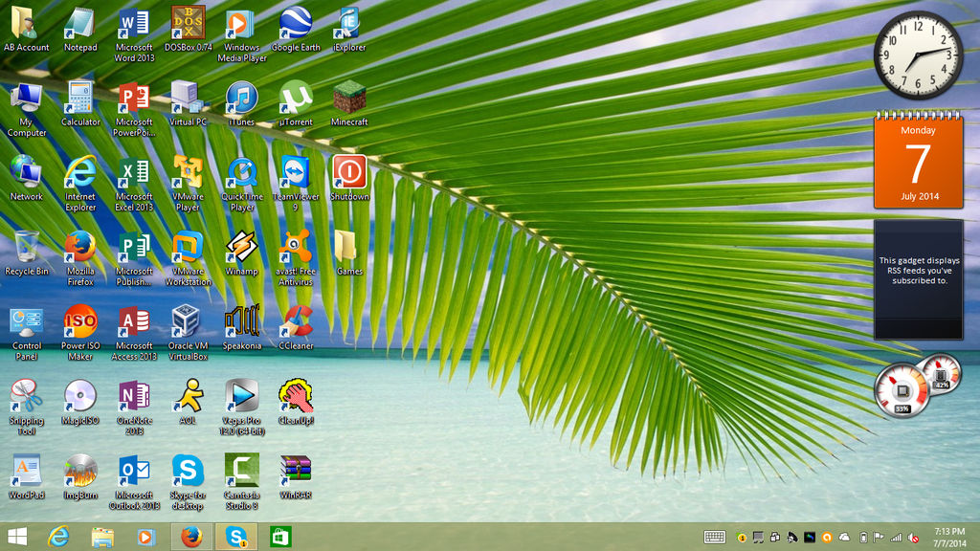Image resolution: width=980 pixels, height=551 pixels.
Task: Click the CPU meter gadget
Action: point(902,390)
